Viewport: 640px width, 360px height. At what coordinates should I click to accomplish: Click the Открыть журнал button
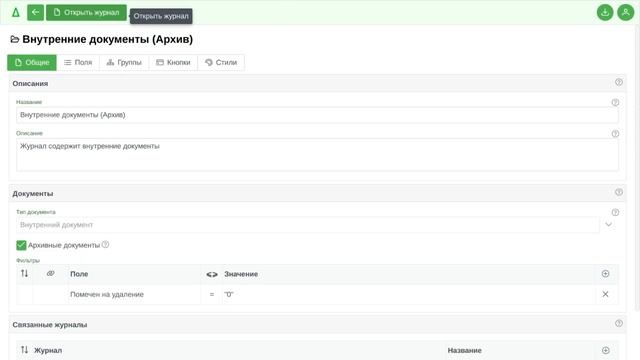pos(86,13)
